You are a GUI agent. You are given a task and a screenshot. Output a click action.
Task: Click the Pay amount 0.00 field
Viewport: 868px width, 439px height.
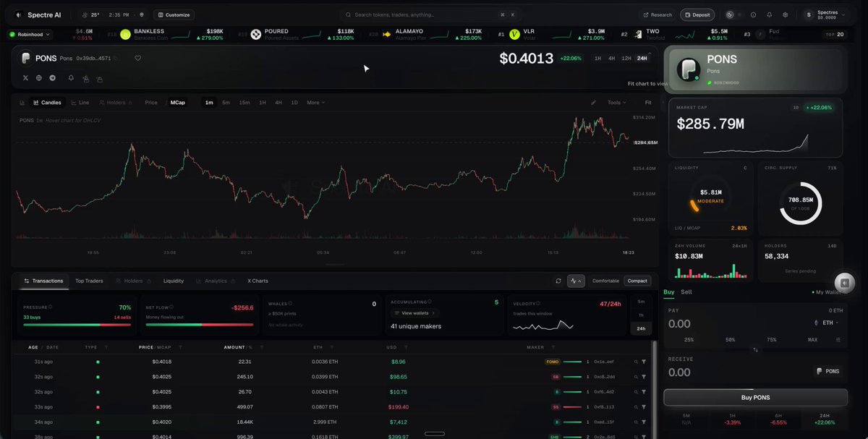point(680,324)
